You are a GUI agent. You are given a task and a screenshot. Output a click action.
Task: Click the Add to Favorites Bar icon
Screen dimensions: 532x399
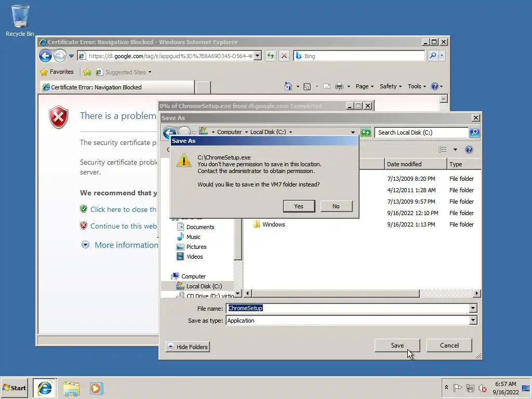click(x=87, y=72)
